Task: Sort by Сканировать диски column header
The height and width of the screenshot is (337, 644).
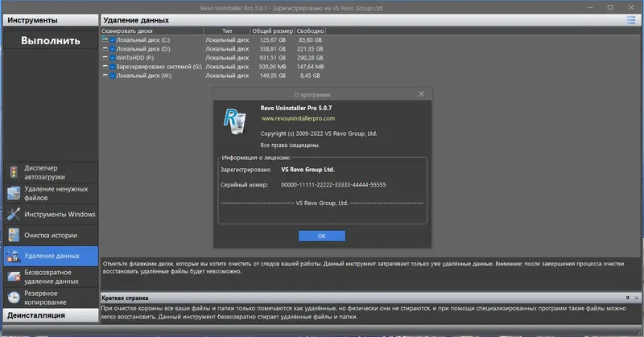Action: click(x=152, y=31)
